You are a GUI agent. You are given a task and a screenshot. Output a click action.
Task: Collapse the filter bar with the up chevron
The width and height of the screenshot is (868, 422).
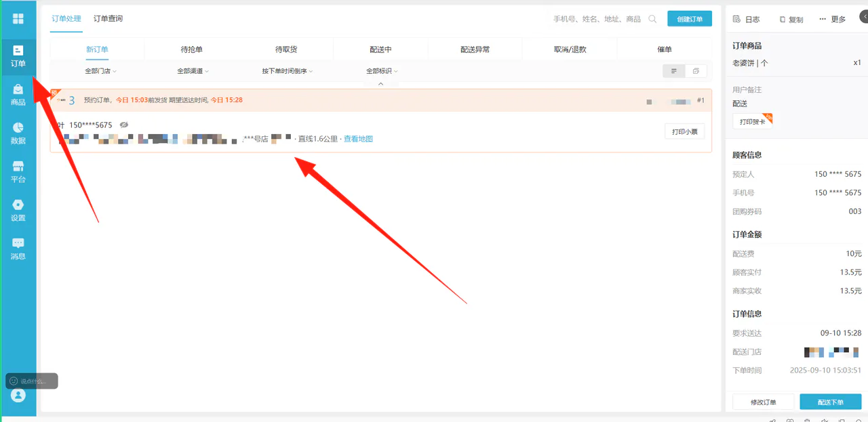pyautogui.click(x=380, y=84)
